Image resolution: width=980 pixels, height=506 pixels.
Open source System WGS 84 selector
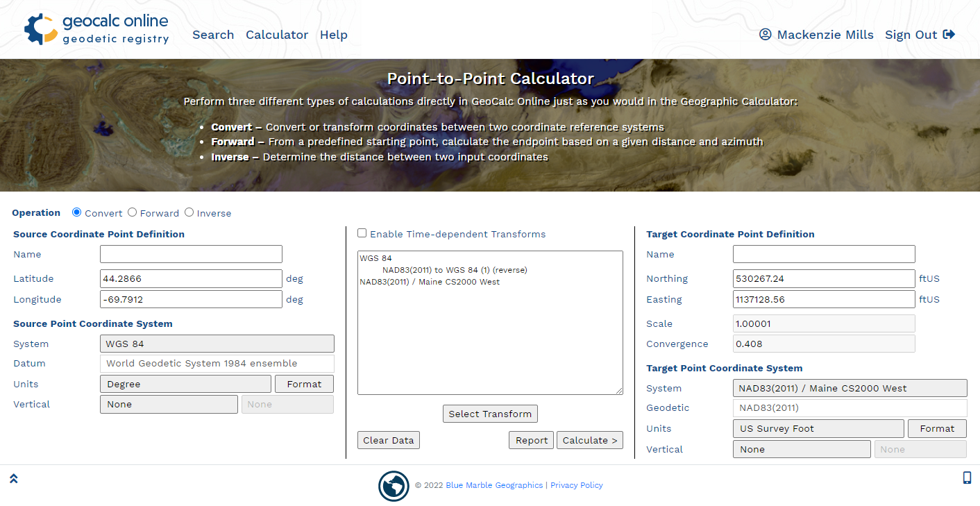pos(217,344)
